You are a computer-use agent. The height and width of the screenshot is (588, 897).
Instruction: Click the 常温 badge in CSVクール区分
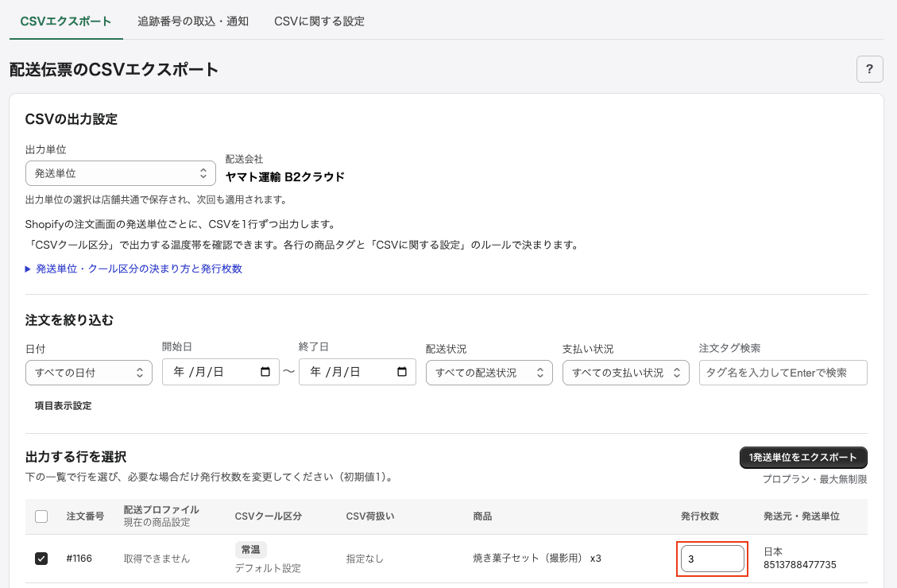[x=250, y=550]
